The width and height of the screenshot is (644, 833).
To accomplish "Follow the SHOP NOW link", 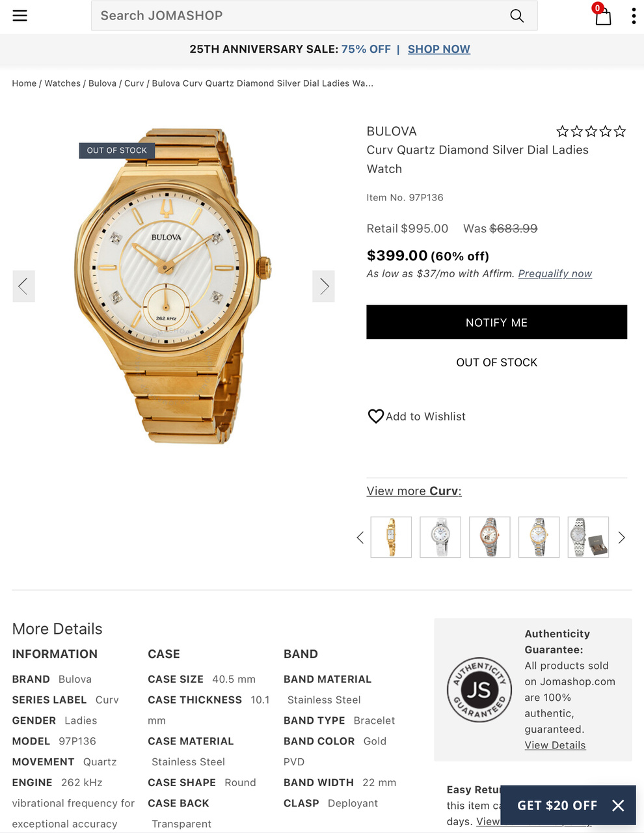I will coord(439,49).
